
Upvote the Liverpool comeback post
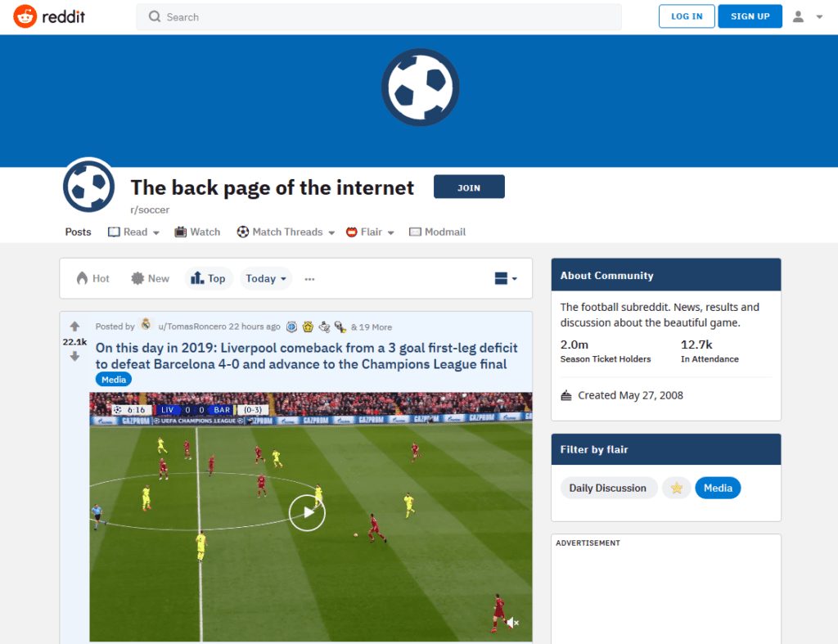click(74, 326)
